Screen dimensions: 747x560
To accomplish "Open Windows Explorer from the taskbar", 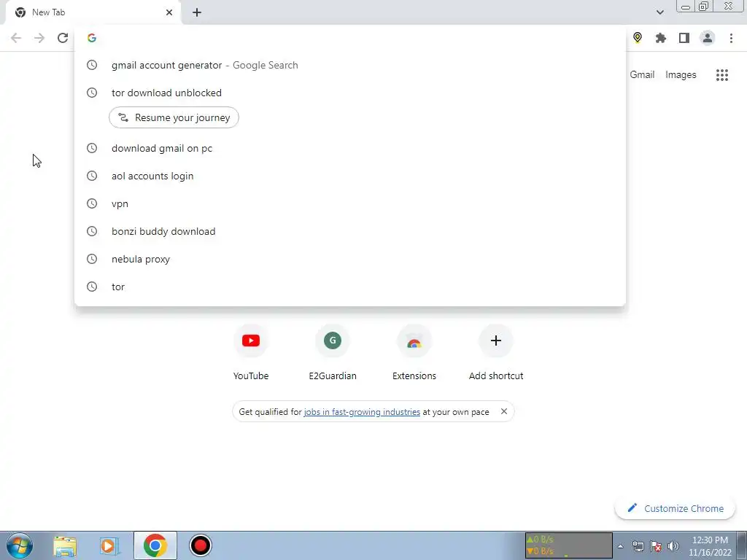I will pos(65,545).
